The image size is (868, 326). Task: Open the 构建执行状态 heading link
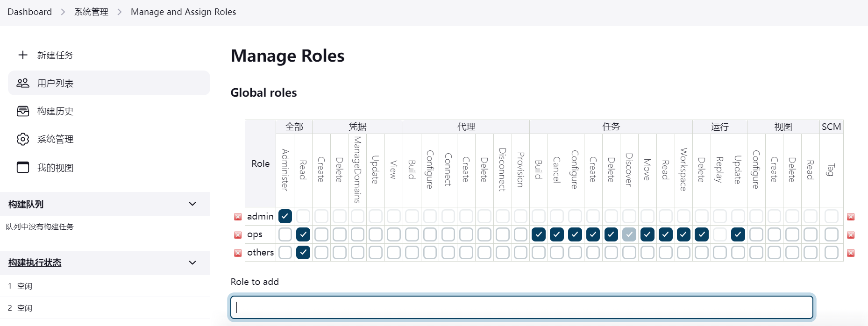point(35,263)
